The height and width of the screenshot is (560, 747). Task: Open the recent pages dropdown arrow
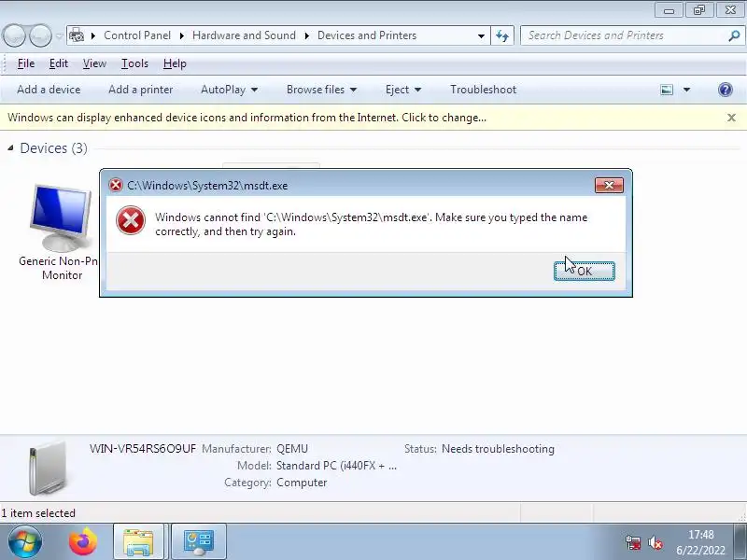click(x=59, y=35)
